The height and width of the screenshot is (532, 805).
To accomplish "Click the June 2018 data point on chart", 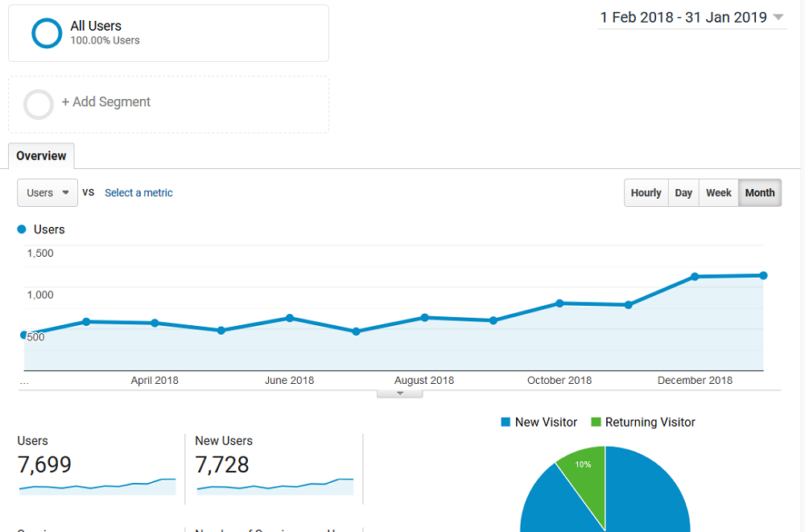I will [290, 318].
